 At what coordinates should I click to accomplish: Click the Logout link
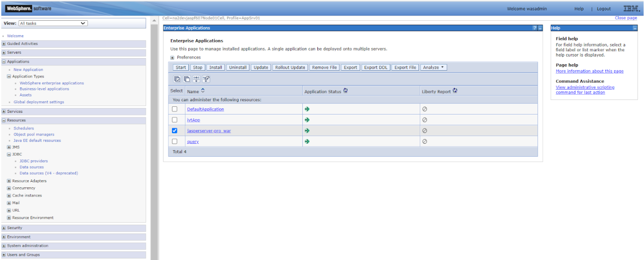point(604,9)
